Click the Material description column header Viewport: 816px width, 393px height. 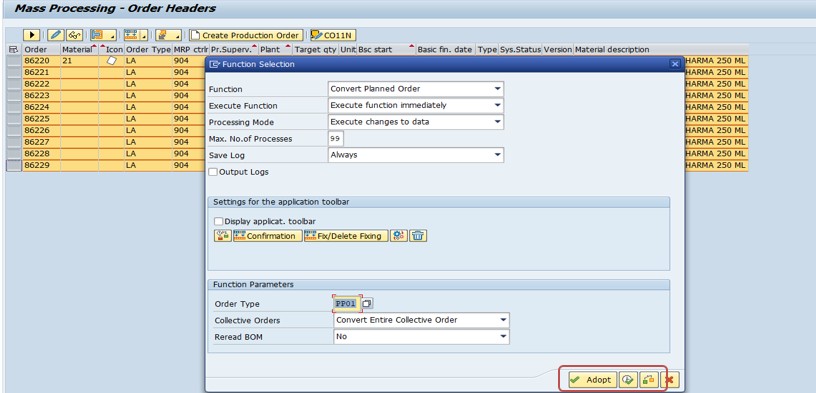click(661, 49)
